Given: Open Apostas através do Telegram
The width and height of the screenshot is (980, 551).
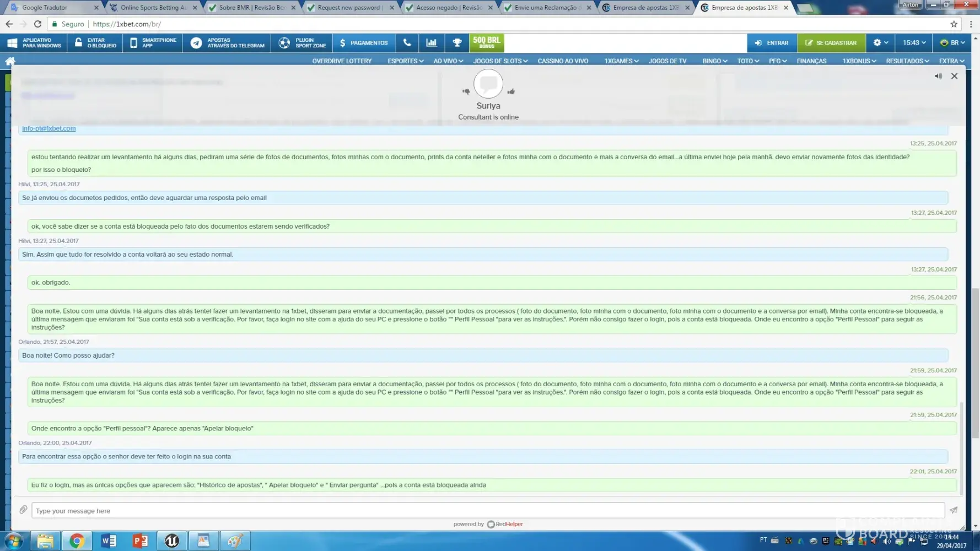Looking at the screenshot, I should coord(227,43).
